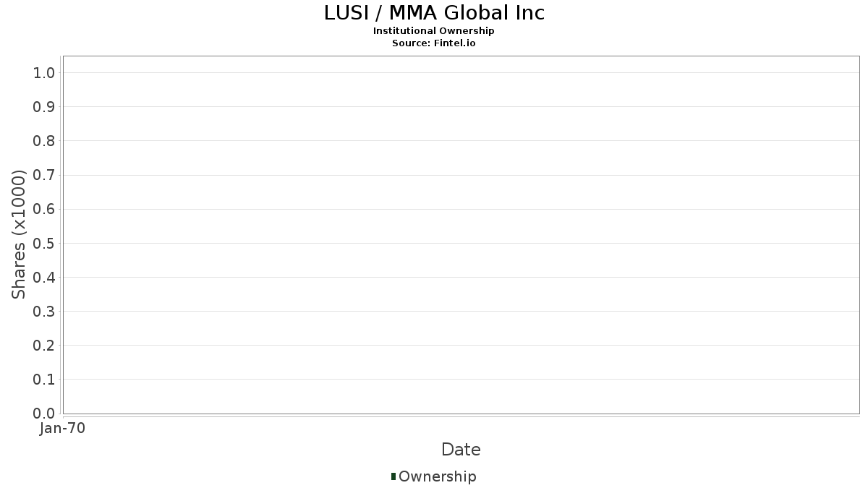Click the 0.0 y-axis tick label

coord(44,414)
